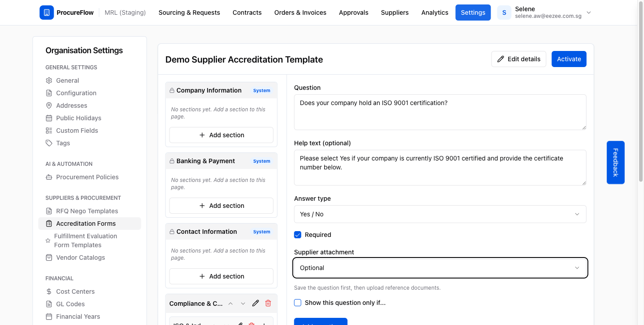Move Compliance page down with arrow
Image resolution: width=644 pixels, height=325 pixels.
243,303
